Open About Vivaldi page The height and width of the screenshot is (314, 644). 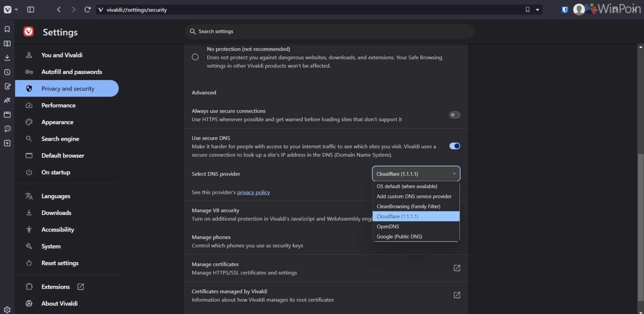click(67, 304)
